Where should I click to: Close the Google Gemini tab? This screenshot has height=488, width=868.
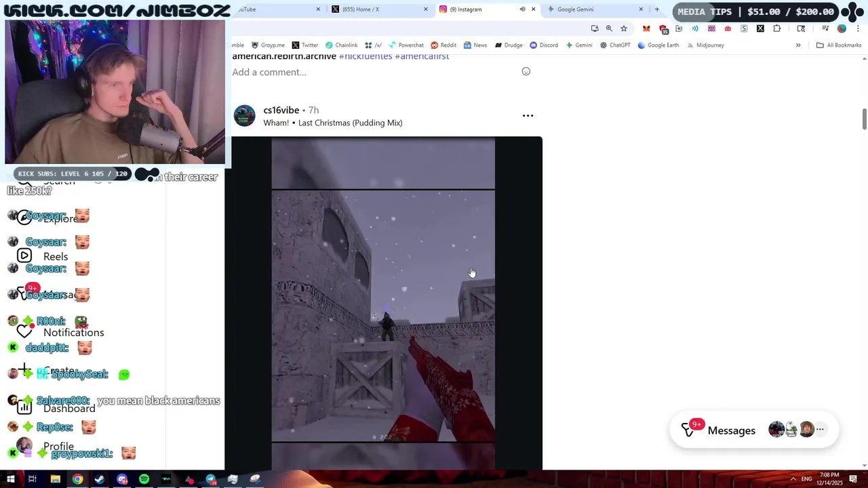coord(641,9)
